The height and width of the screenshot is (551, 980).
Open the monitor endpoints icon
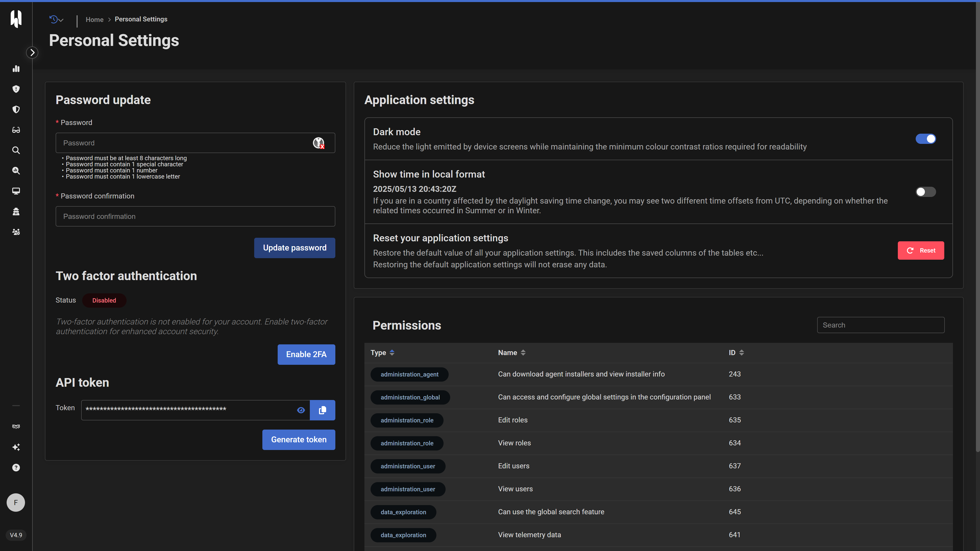tap(16, 191)
